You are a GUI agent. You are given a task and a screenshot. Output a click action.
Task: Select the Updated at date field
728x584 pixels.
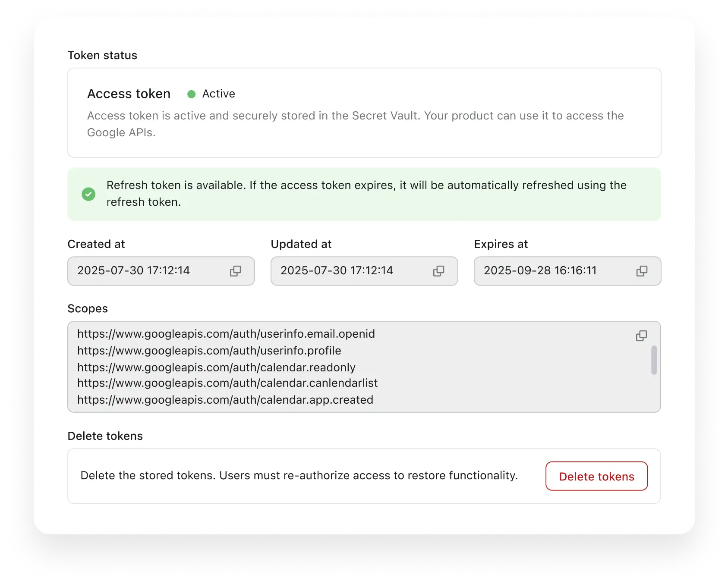click(364, 271)
